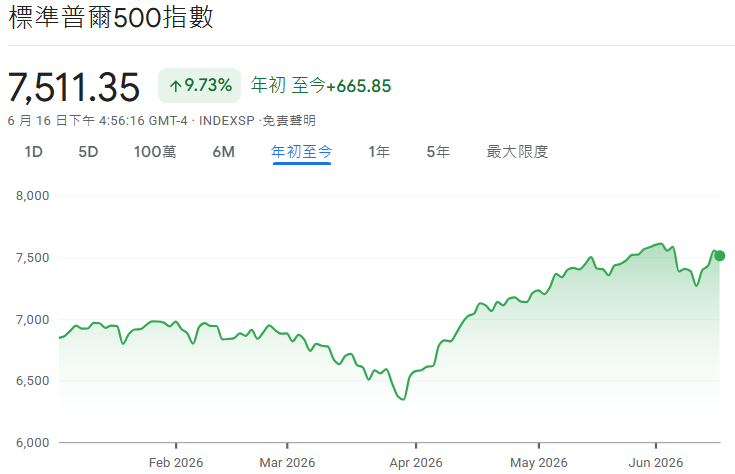This screenshot has width=735, height=474.
Task: Choose the 6M time range
Action: tap(224, 152)
